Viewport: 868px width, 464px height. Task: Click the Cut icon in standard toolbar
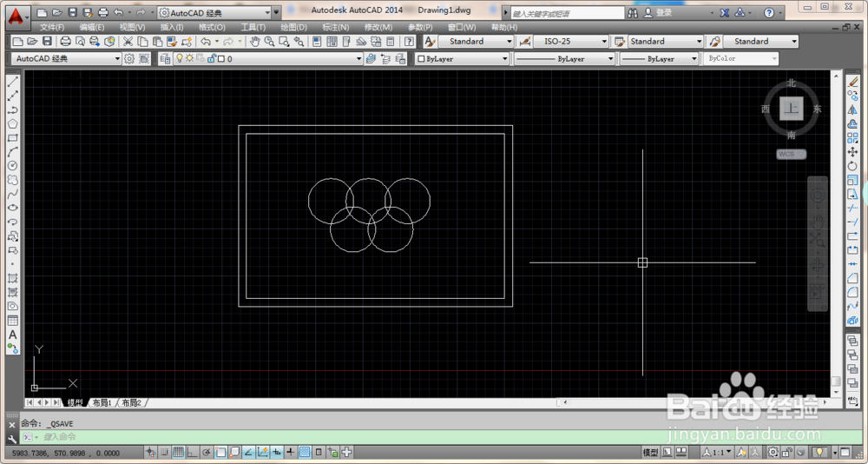click(128, 41)
